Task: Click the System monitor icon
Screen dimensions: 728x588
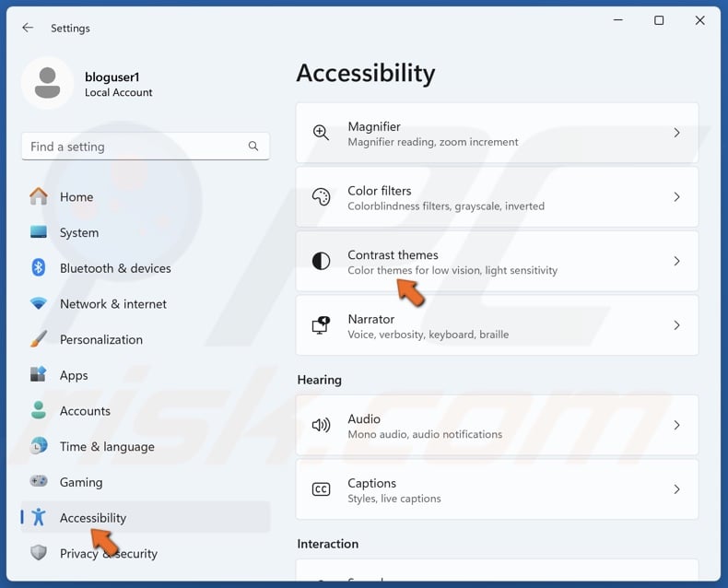Action: [39, 231]
